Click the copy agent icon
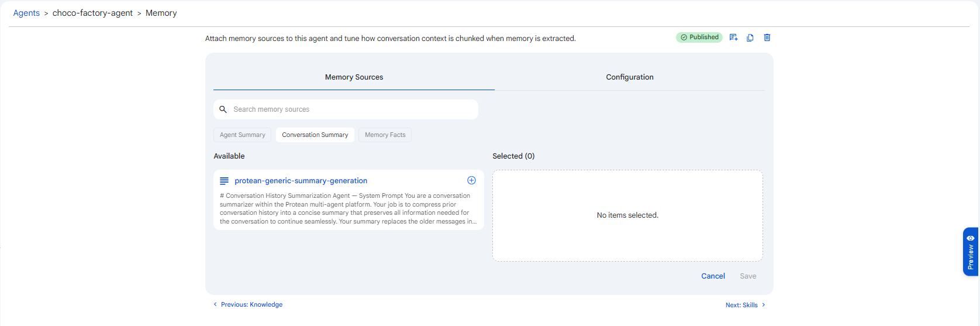This screenshot has width=980, height=326. pyautogui.click(x=750, y=37)
